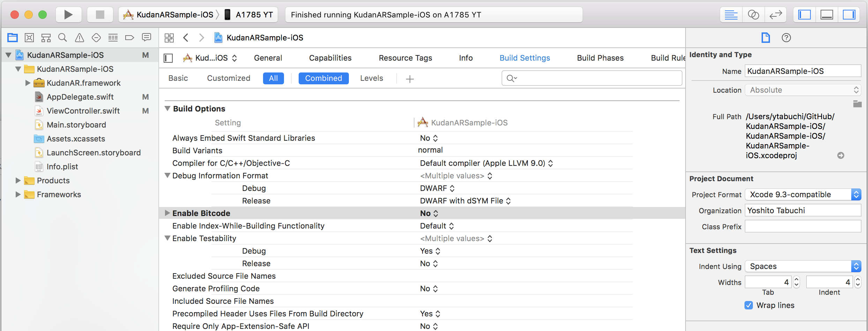Toggle the Navigator pane visibility
The image size is (868, 331).
point(805,15)
